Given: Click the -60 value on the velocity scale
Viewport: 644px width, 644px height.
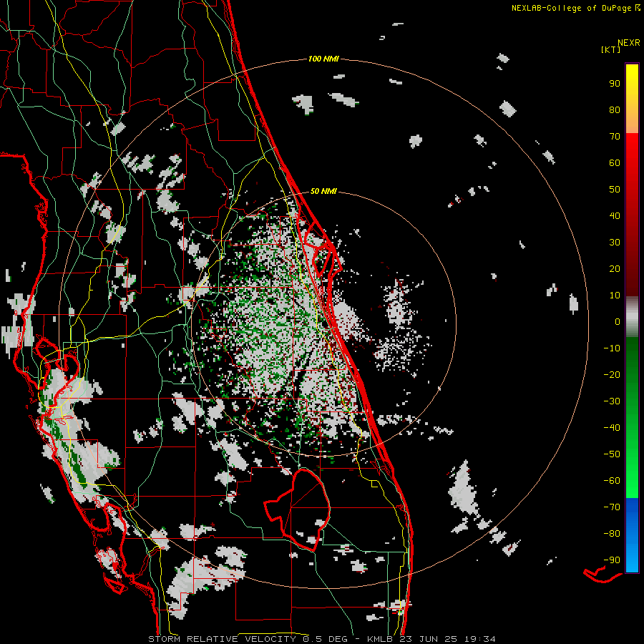Looking at the screenshot, I should [612, 481].
